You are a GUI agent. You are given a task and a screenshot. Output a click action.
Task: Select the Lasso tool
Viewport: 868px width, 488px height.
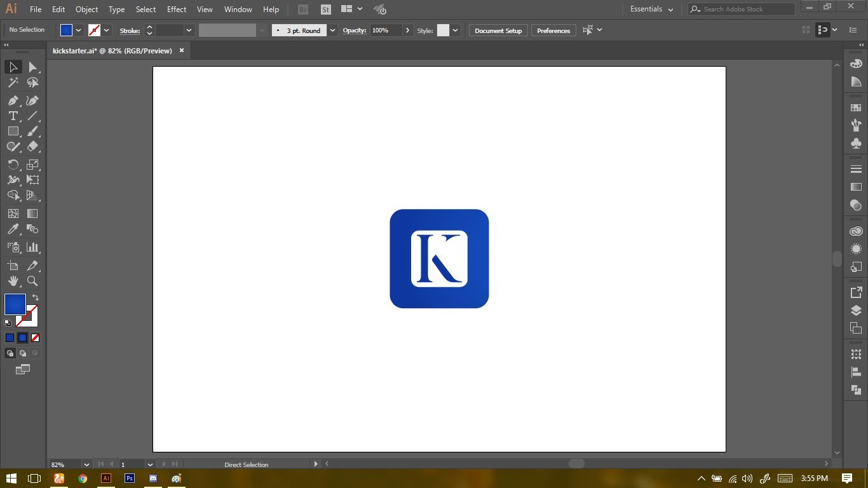(32, 83)
